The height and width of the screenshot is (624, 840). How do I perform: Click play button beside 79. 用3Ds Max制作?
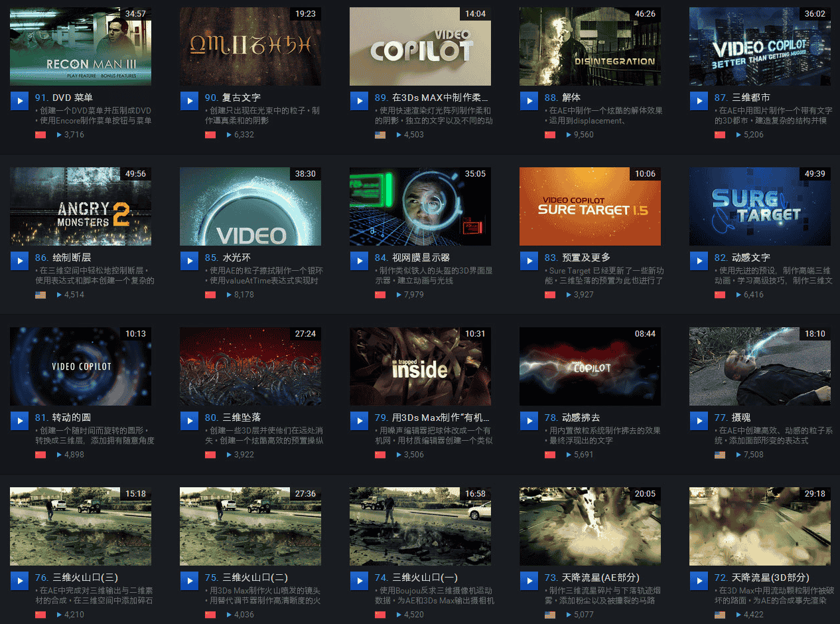[359, 421]
